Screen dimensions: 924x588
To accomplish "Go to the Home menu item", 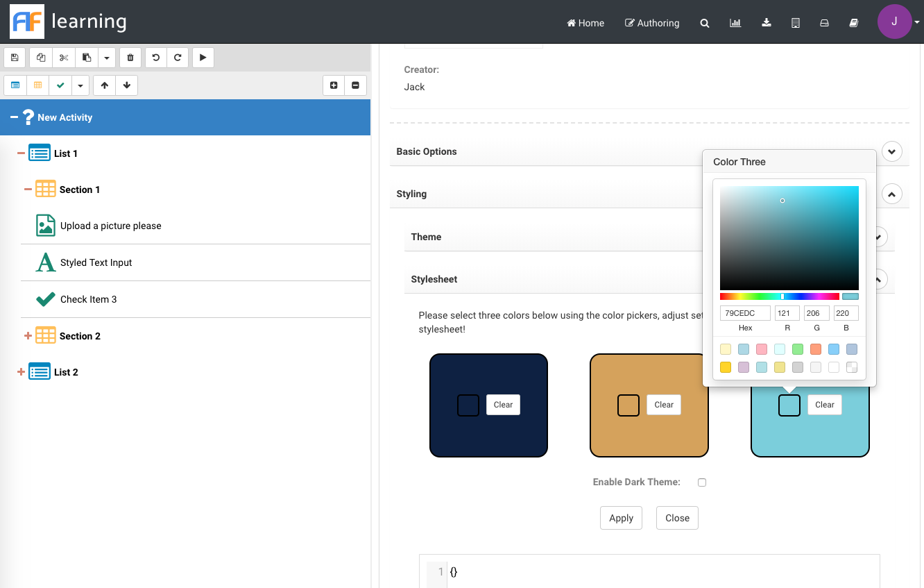I will [585, 22].
